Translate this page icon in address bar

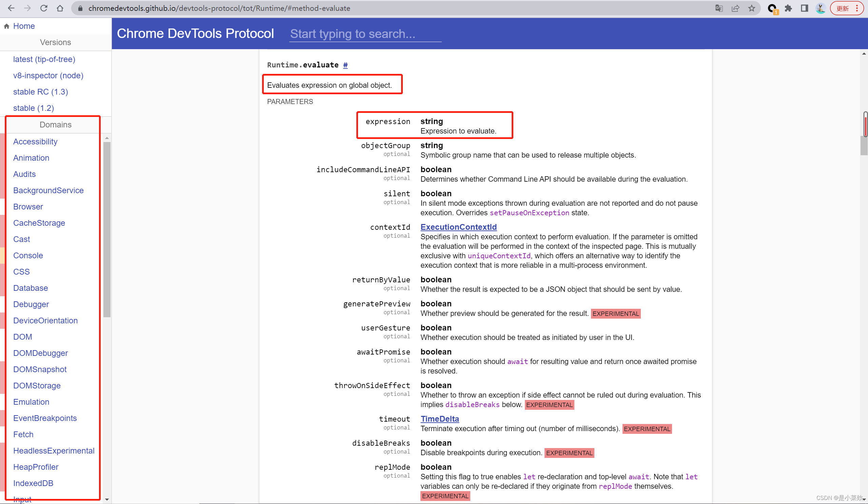[x=719, y=8]
